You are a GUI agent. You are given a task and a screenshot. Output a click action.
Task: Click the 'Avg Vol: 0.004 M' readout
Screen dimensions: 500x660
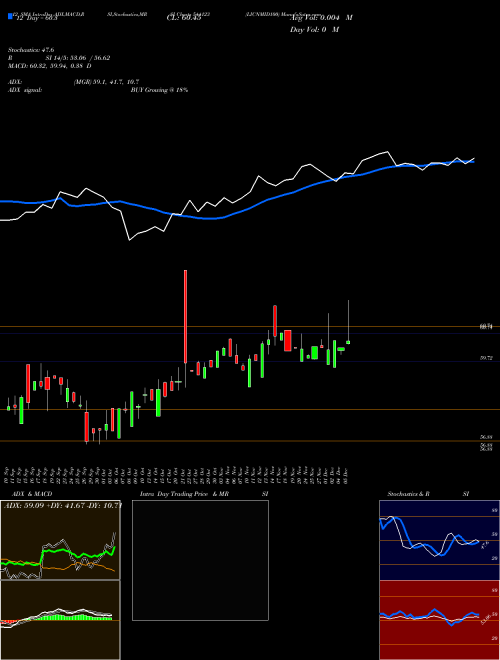pos(321,18)
